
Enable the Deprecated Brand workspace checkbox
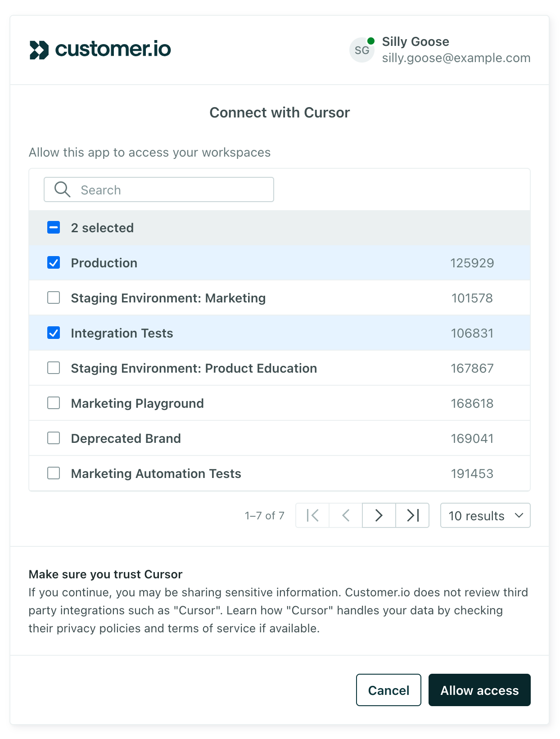[x=54, y=438]
